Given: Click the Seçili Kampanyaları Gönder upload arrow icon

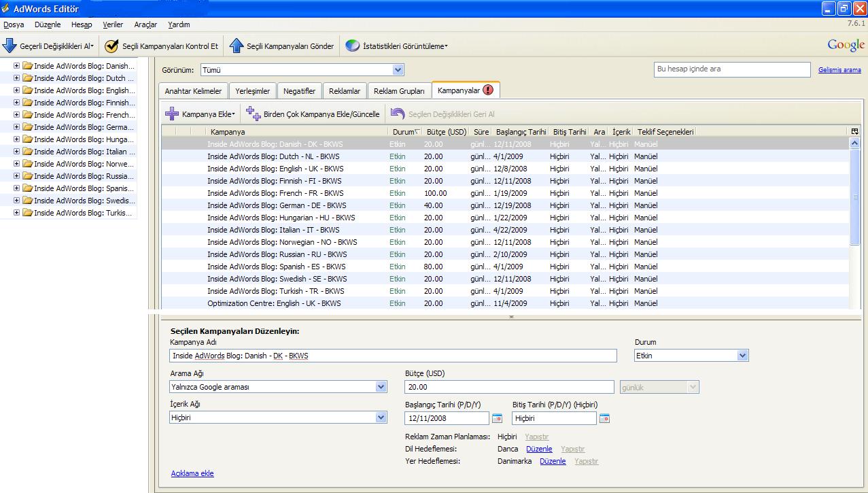Looking at the screenshot, I should [236, 46].
